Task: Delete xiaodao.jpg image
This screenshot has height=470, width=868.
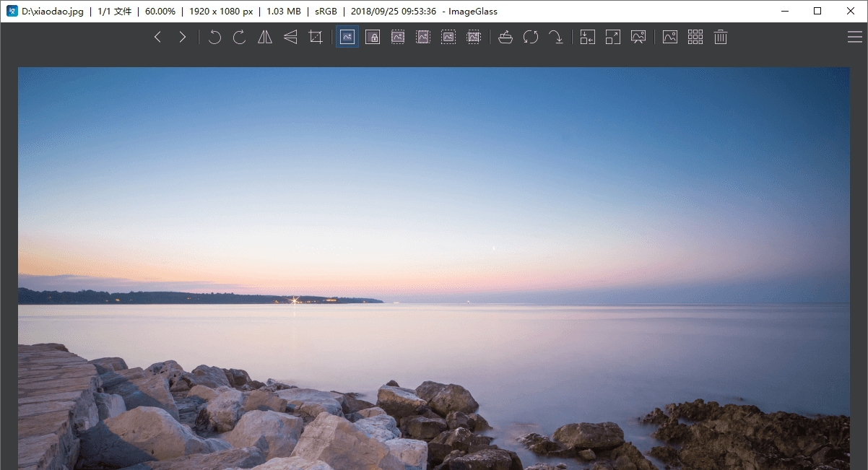Action: tap(720, 37)
